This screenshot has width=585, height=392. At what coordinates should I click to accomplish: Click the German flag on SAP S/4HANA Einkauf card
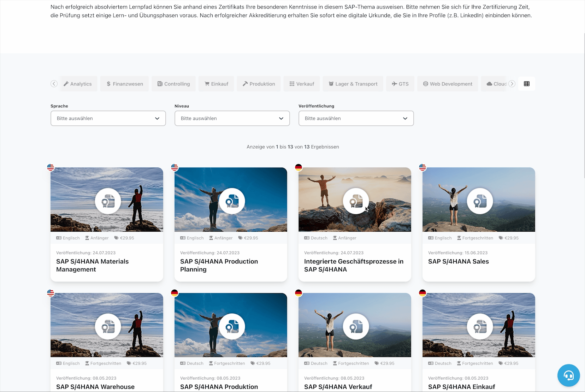[x=422, y=293]
